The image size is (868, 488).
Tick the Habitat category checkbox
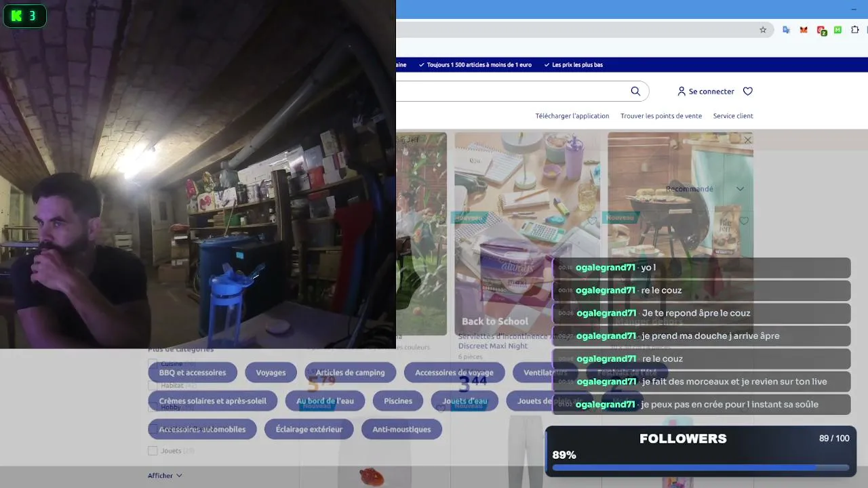click(153, 386)
